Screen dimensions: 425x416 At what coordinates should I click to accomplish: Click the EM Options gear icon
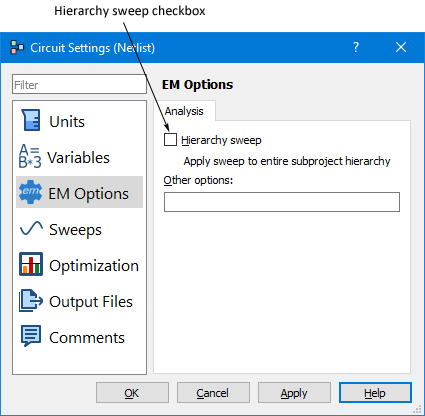pyautogui.click(x=30, y=192)
